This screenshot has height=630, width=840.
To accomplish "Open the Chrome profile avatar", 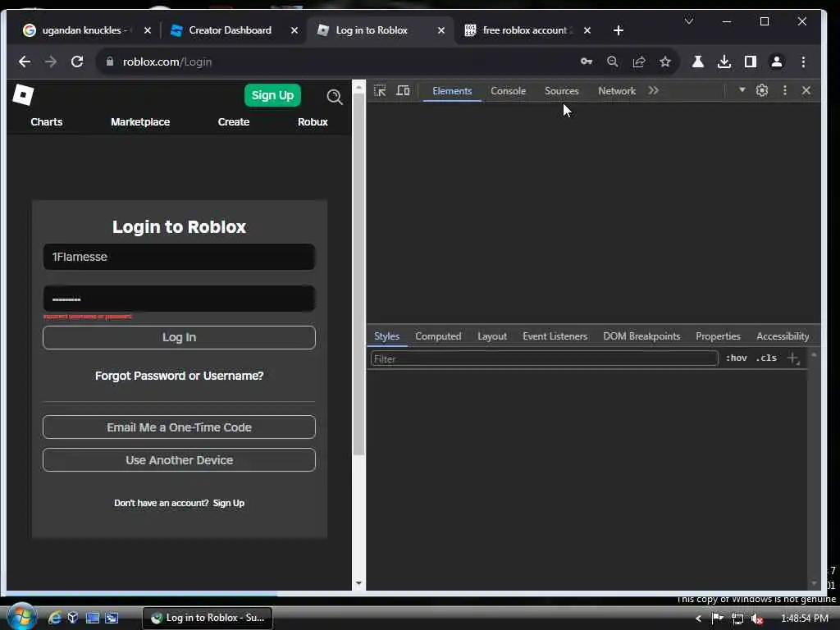I will [x=776, y=62].
